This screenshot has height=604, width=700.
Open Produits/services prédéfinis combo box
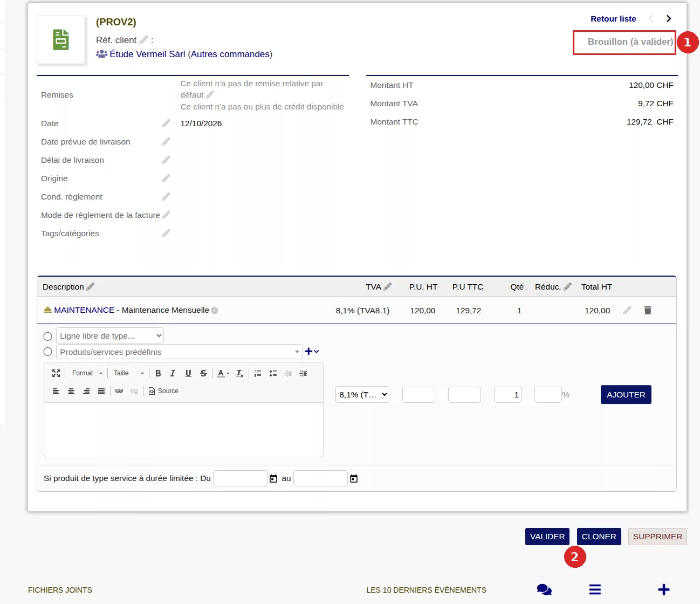pos(180,352)
